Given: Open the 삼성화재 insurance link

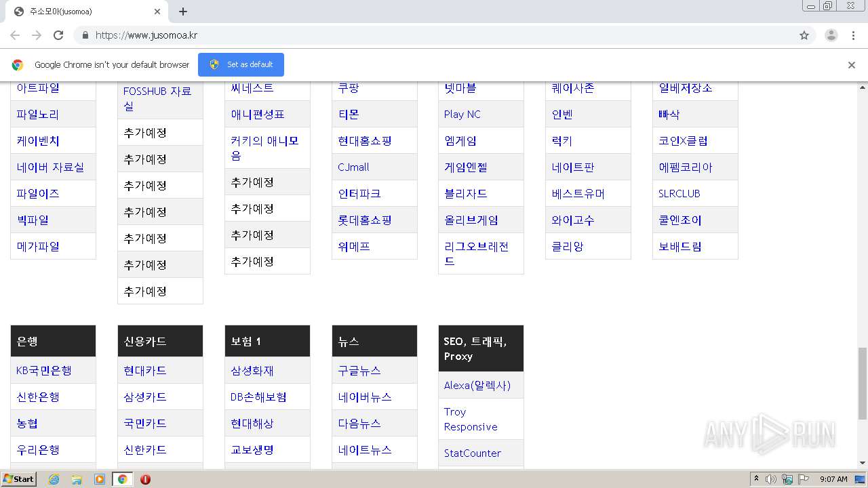Looking at the screenshot, I should click(x=252, y=371).
